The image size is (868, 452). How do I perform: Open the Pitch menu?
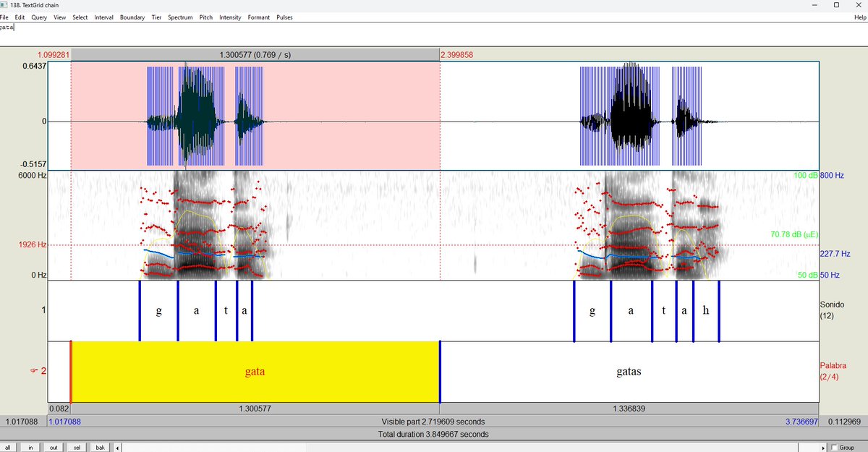pyautogui.click(x=206, y=17)
